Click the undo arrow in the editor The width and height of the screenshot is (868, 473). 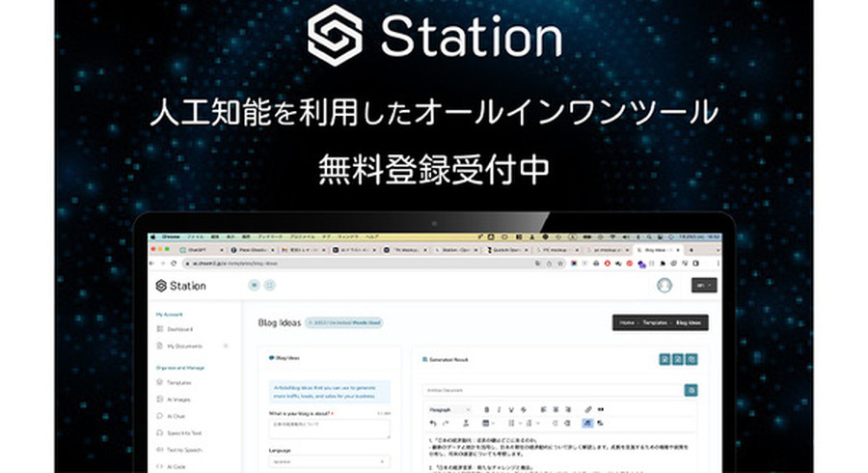point(434,423)
